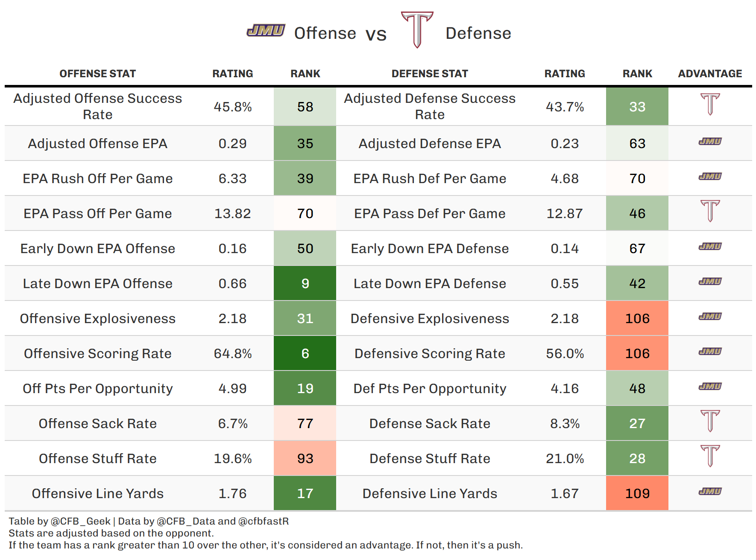756x560 pixels.
Task: Click the OFFENSE STAT column header
Action: click(x=97, y=74)
